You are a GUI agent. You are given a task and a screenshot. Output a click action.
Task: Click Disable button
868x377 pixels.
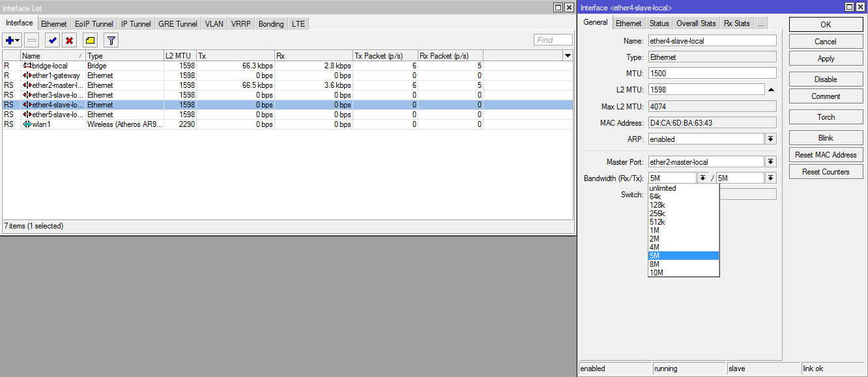click(x=826, y=79)
